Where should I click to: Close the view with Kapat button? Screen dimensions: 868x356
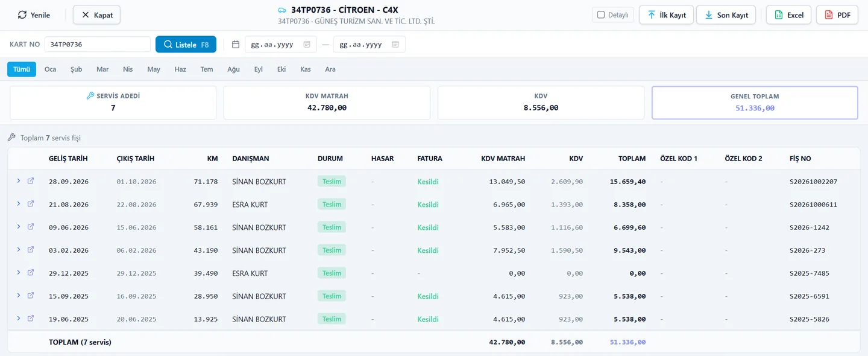97,15
